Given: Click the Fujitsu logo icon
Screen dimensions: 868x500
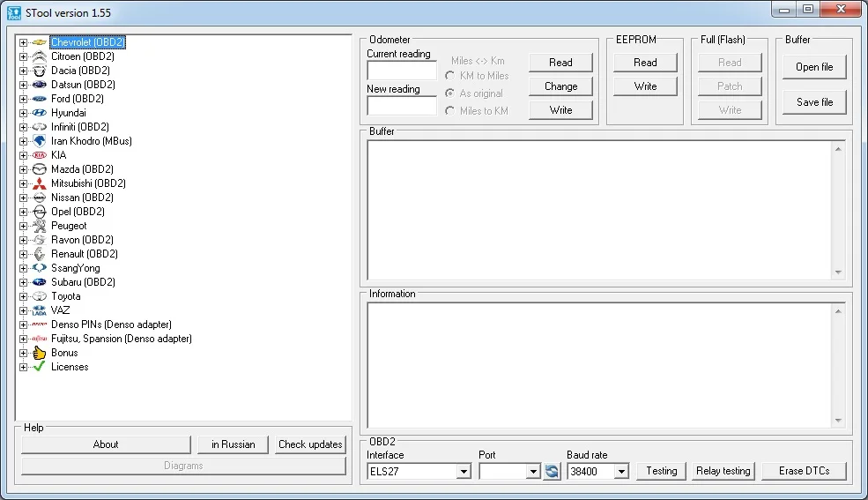Looking at the screenshot, I should point(40,339).
